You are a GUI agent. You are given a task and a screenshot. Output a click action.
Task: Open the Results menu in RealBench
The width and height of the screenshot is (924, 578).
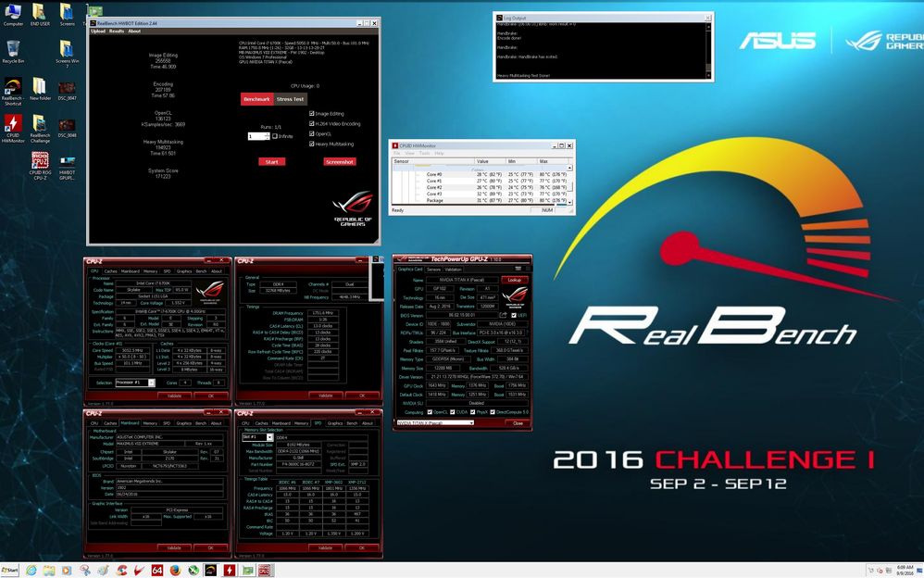(x=116, y=31)
